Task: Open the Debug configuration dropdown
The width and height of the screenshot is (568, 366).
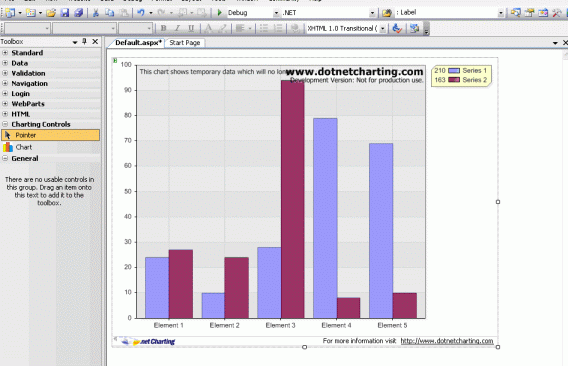Action: coord(276,13)
